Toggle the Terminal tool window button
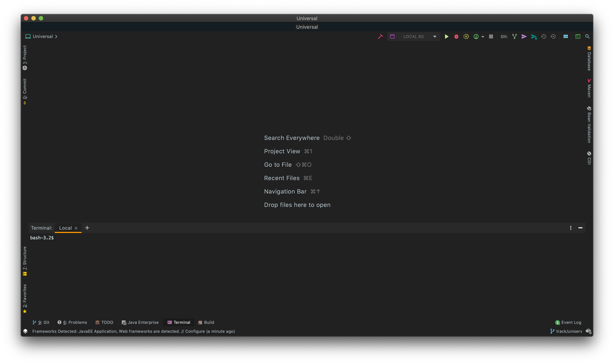 coord(179,322)
